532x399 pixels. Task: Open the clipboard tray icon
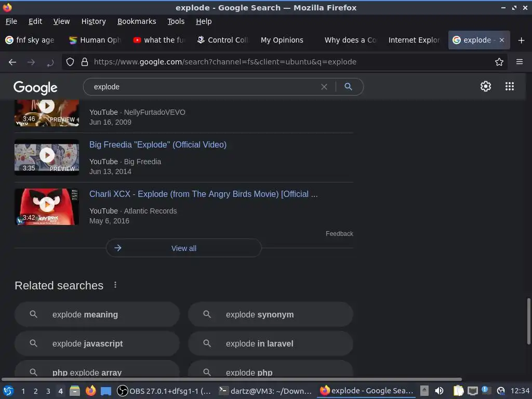click(458, 391)
